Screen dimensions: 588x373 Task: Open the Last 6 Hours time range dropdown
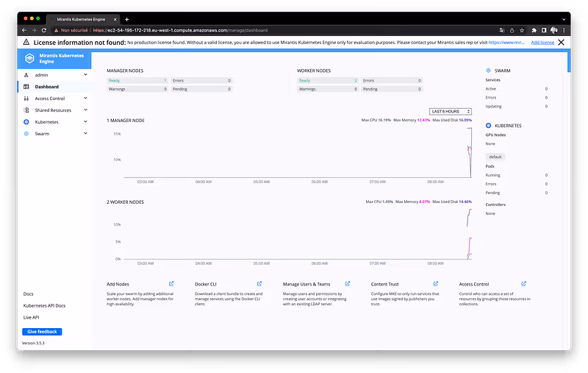click(450, 111)
